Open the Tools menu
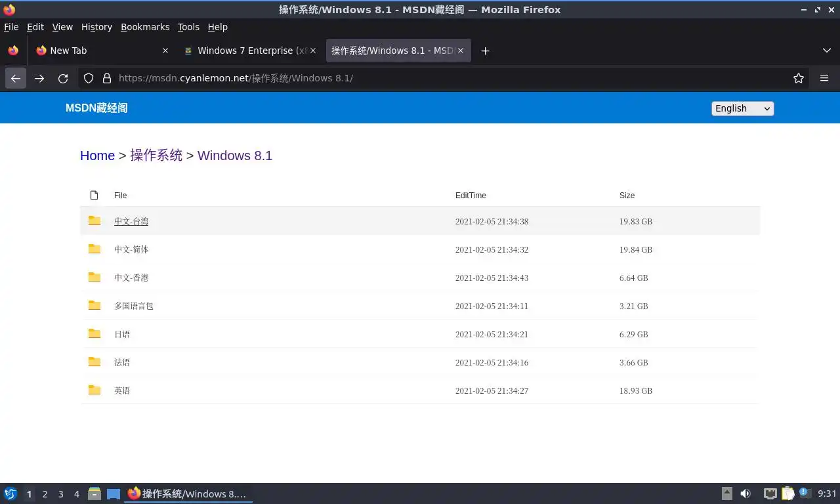840x504 pixels. click(x=188, y=27)
